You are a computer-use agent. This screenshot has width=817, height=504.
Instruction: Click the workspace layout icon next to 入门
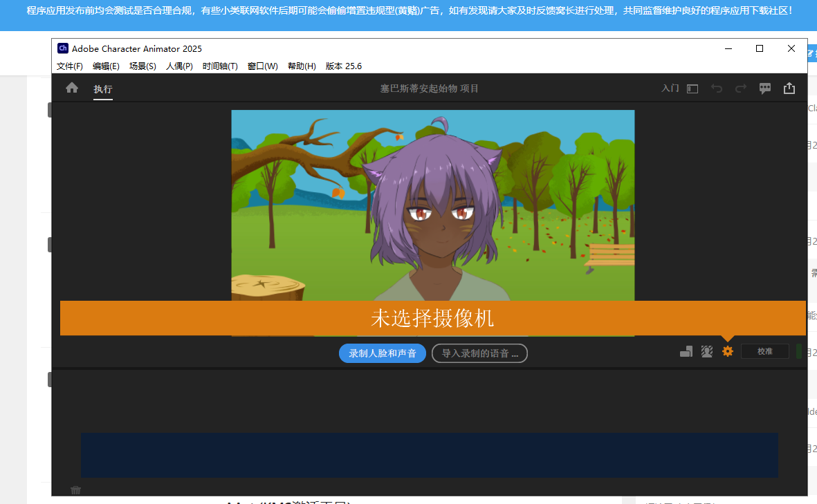[691, 88]
